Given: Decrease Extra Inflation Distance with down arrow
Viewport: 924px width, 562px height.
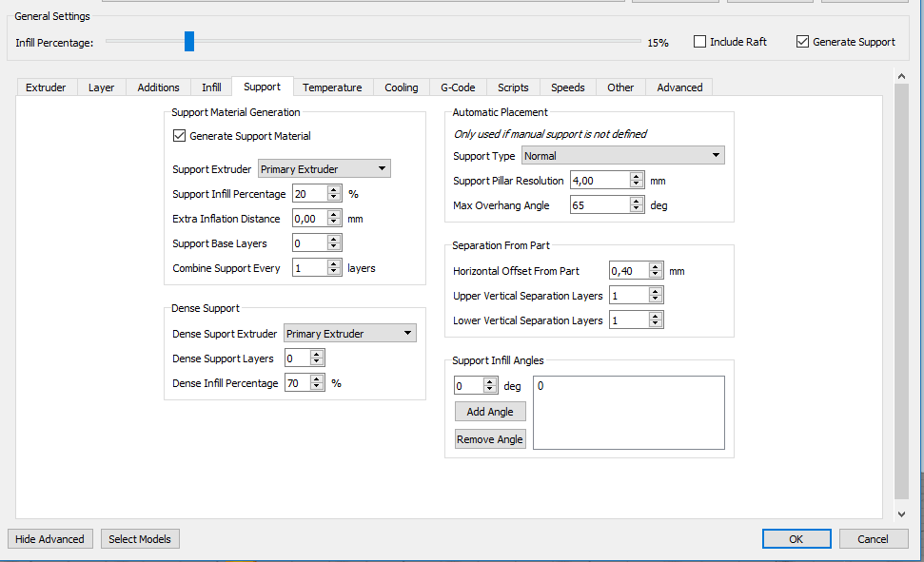Looking at the screenshot, I should point(333,223).
